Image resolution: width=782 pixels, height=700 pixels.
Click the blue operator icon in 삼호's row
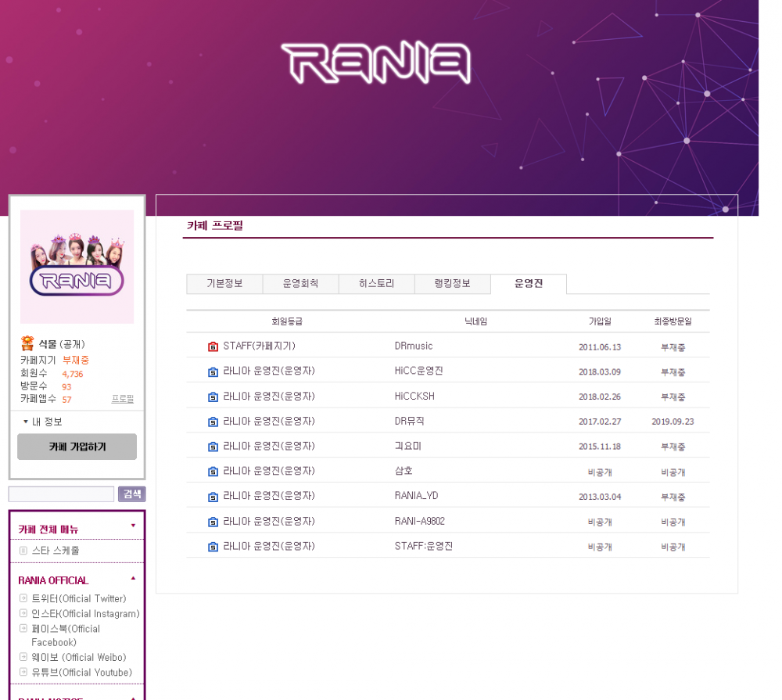213,472
